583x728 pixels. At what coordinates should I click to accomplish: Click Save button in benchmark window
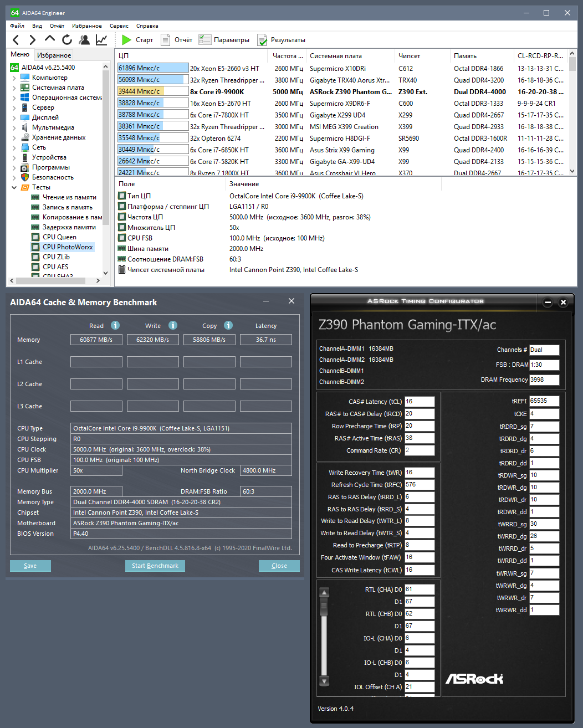[x=30, y=566]
